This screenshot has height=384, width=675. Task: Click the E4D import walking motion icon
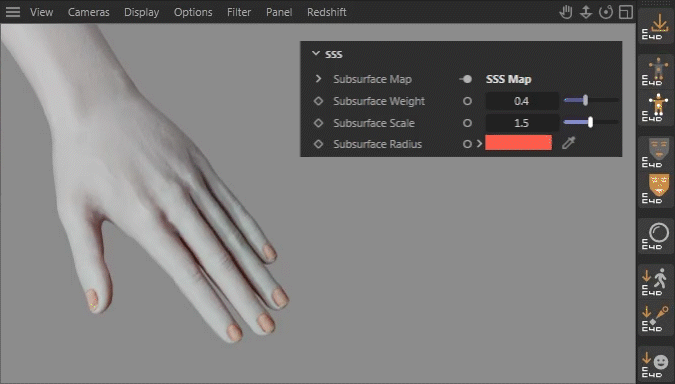(x=656, y=282)
